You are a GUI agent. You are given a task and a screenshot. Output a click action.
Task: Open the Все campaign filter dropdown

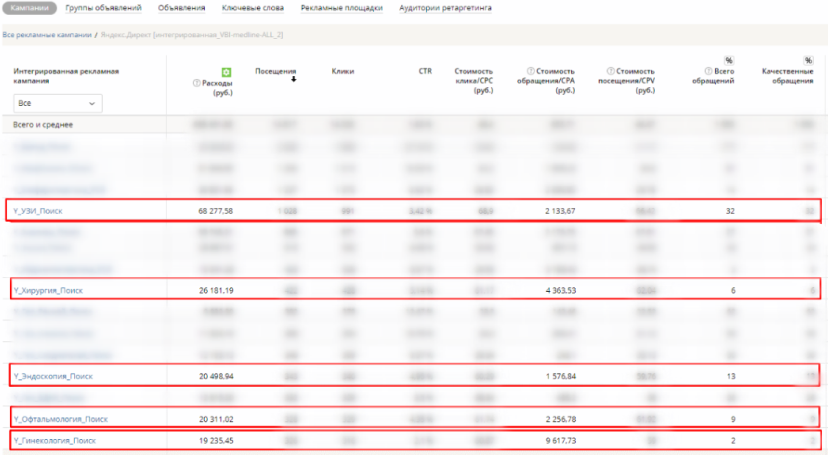pos(58,103)
